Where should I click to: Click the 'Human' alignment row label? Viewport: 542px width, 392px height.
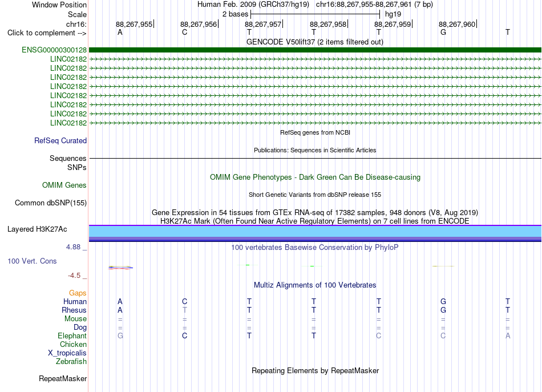[75, 301]
